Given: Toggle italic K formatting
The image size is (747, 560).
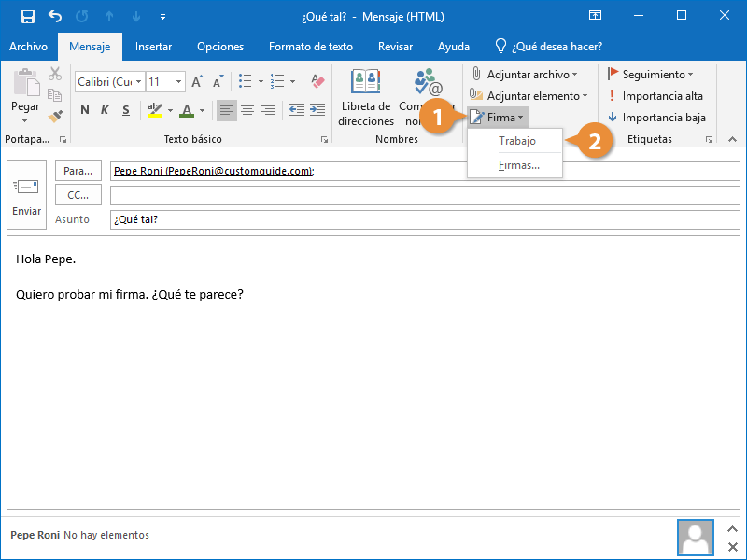Looking at the screenshot, I should pyautogui.click(x=105, y=111).
